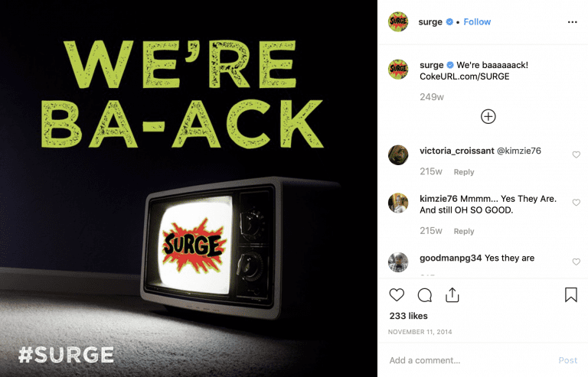View the 233 likes list
Screen dimensions: 588x377
coord(408,316)
